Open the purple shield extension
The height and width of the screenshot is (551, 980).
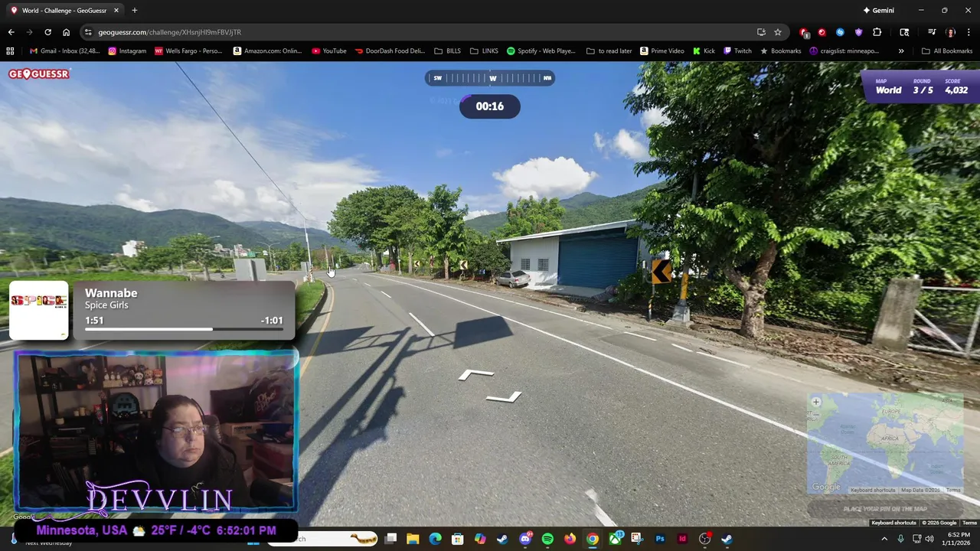tap(858, 32)
